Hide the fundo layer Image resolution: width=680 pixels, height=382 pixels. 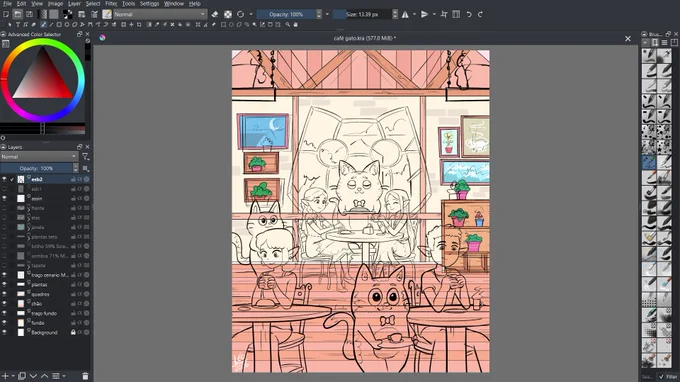point(4,323)
